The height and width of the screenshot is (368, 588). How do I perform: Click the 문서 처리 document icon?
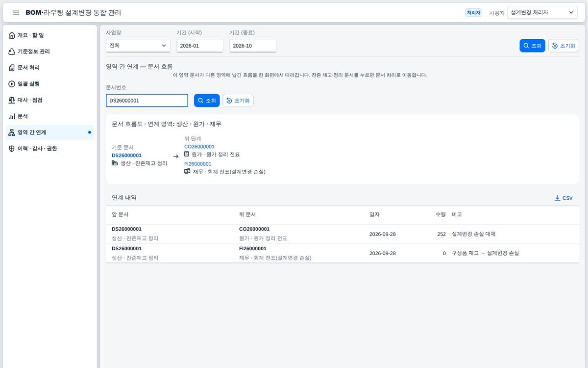pos(12,68)
